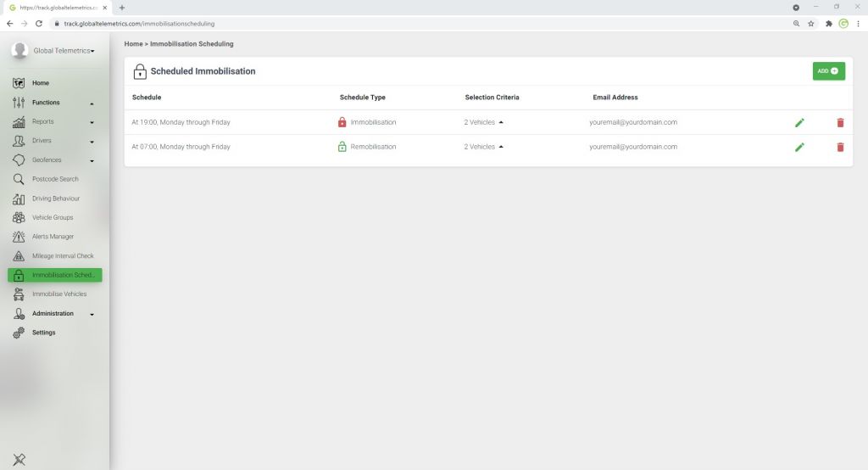Expand 2 Vehicles list for Immobilisation row
Image resolution: width=868 pixels, height=470 pixels.
coord(484,122)
